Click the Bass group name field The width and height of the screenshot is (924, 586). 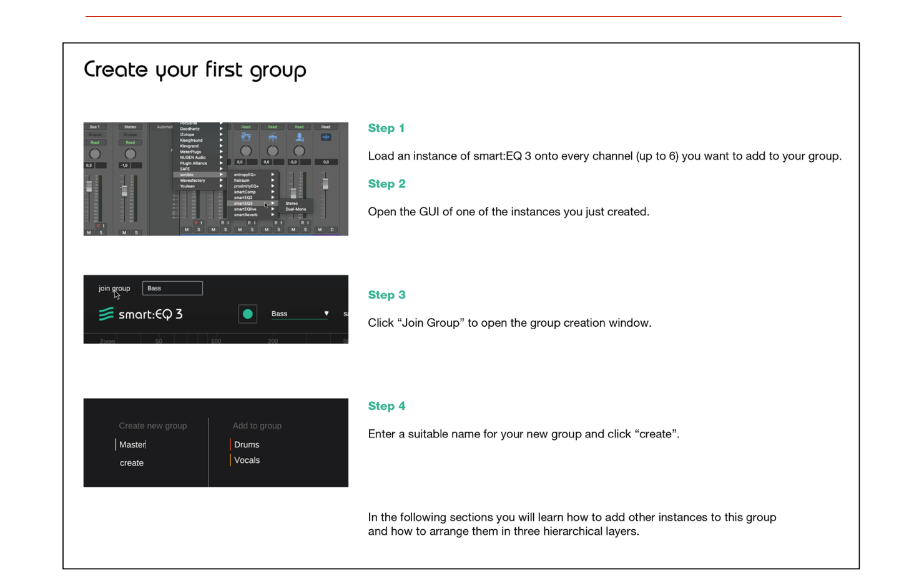(172, 288)
